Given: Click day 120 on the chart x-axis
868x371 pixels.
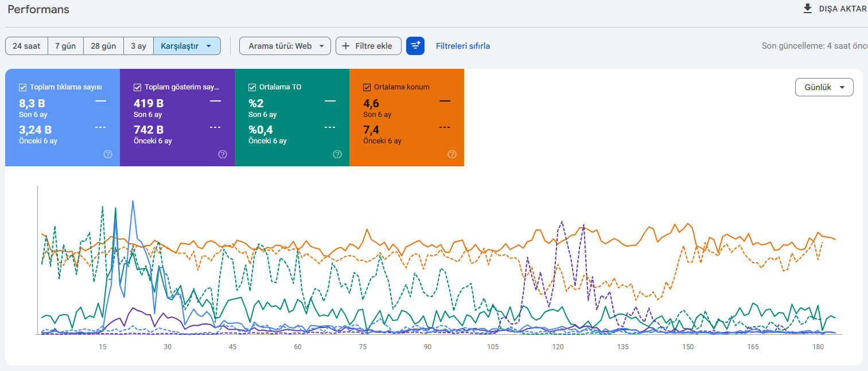Looking at the screenshot, I should click(x=557, y=346).
